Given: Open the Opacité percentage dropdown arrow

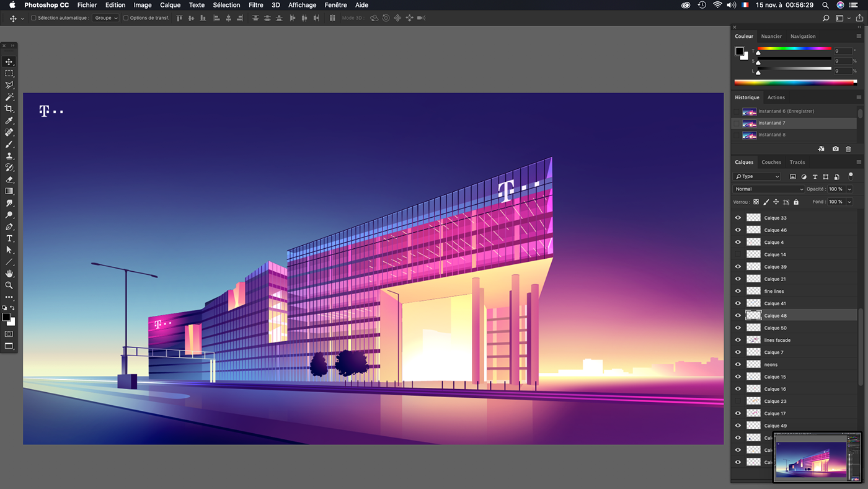Looking at the screenshot, I should pyautogui.click(x=849, y=189).
